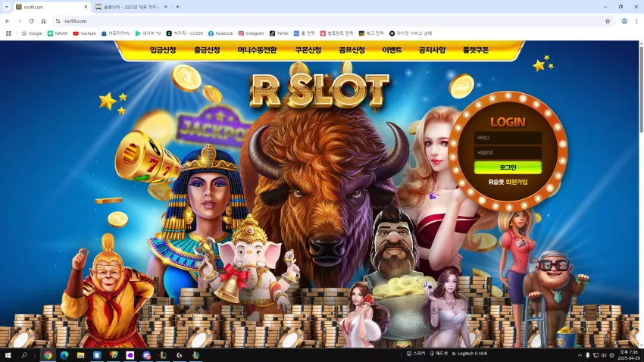644x362 pixels.
Task: Open the 입금신청 menu item
Action: pos(163,50)
